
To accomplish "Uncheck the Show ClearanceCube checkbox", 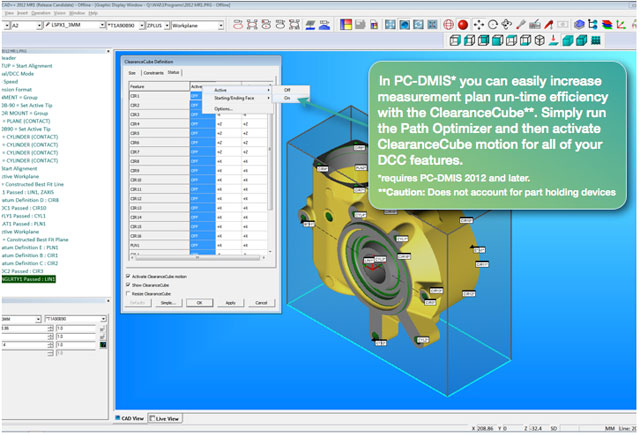I will click(129, 283).
